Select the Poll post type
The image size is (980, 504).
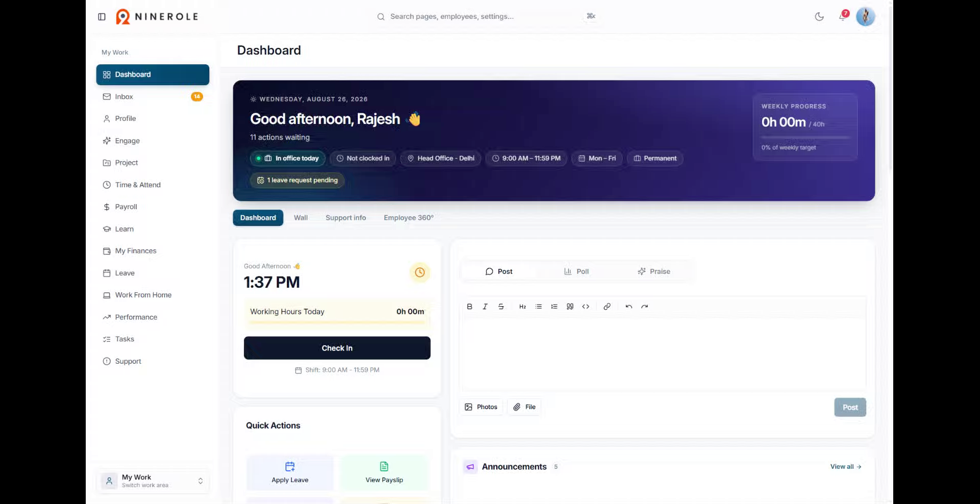576,271
